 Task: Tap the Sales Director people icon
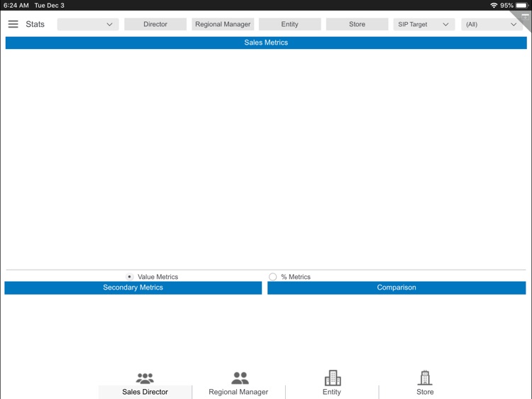(x=145, y=378)
